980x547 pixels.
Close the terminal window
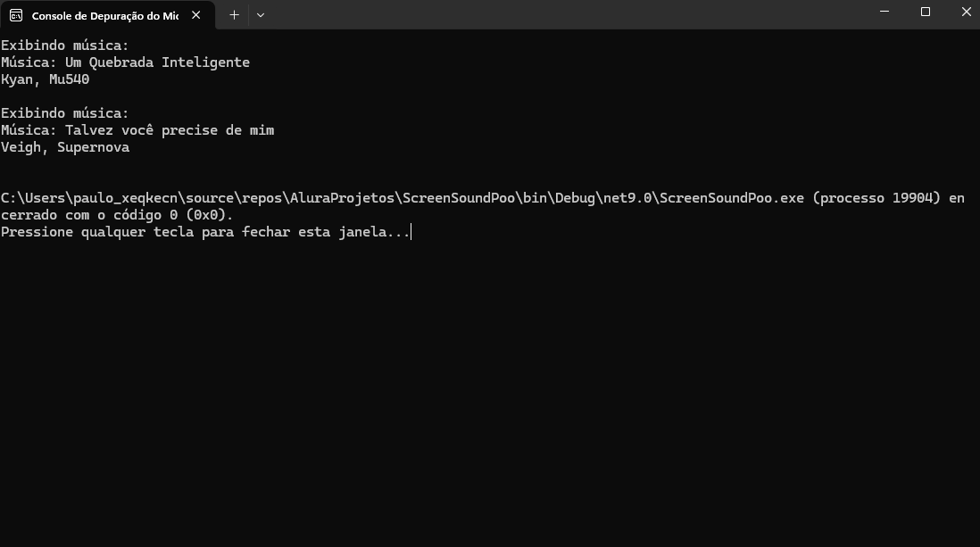[x=967, y=12]
